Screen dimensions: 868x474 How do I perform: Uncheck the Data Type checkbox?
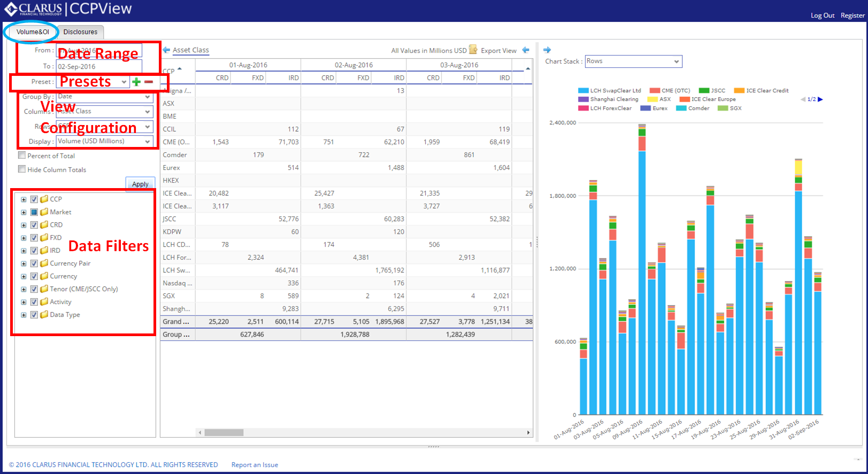(34, 315)
